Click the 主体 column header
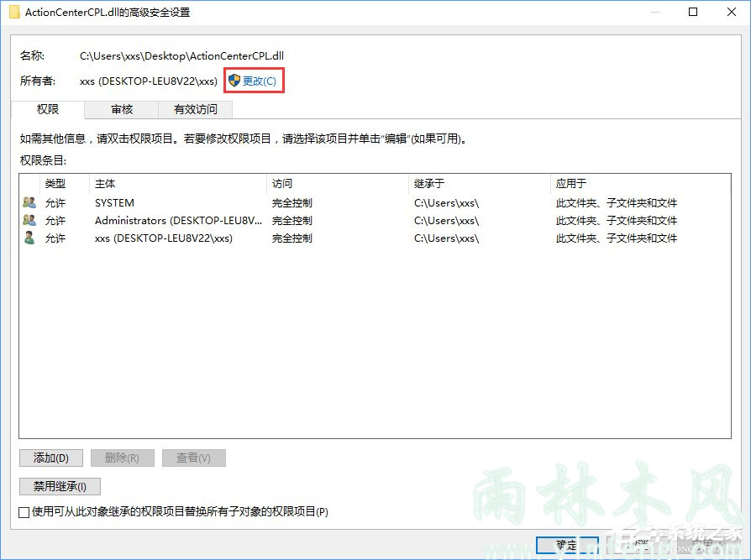The width and height of the screenshot is (751, 560). tap(177, 183)
